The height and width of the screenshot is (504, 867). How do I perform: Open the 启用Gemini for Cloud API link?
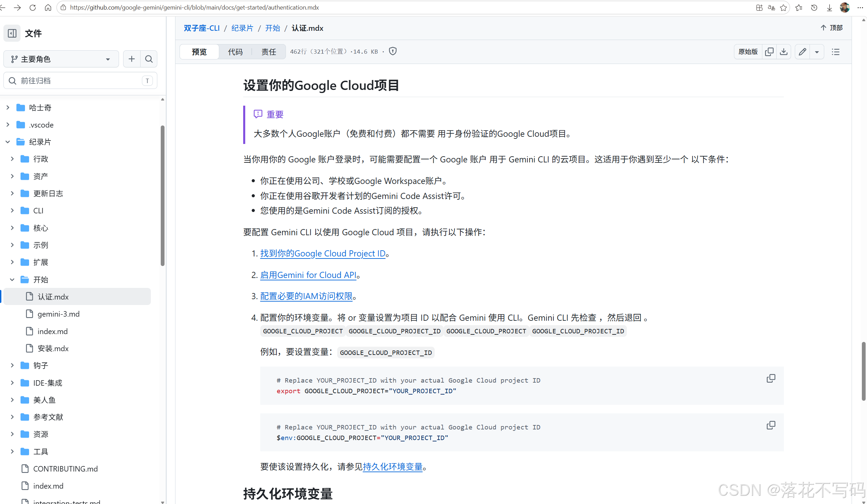tap(308, 275)
